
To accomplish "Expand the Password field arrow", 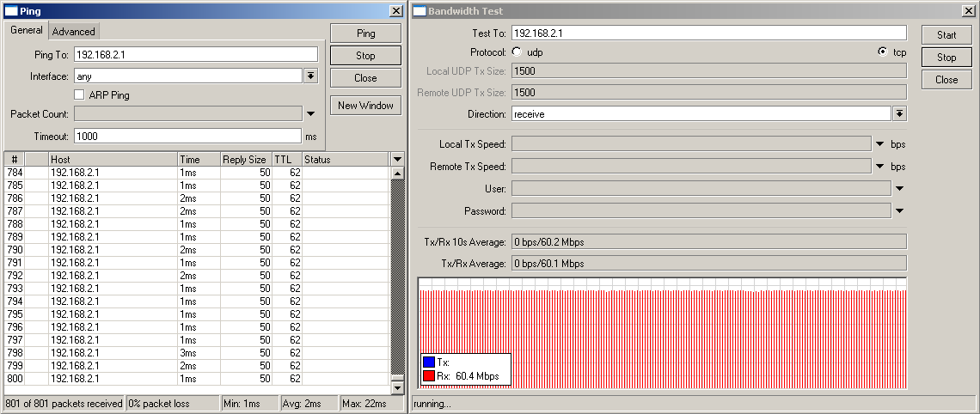I will click(x=899, y=211).
